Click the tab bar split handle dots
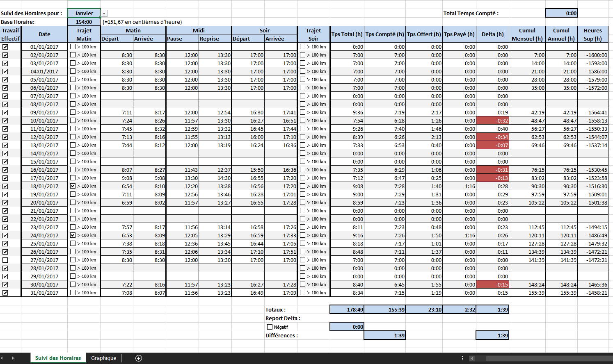The width and height of the screenshot is (613, 364). click(463, 358)
